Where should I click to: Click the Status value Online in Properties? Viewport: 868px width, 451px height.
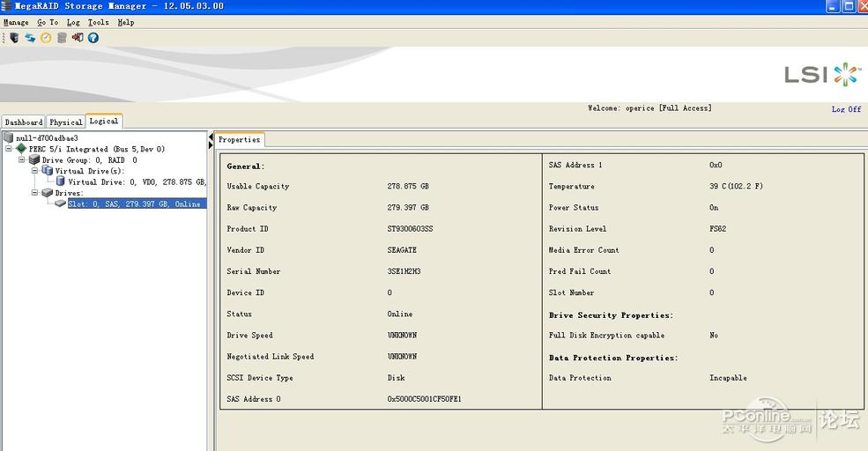(400, 314)
